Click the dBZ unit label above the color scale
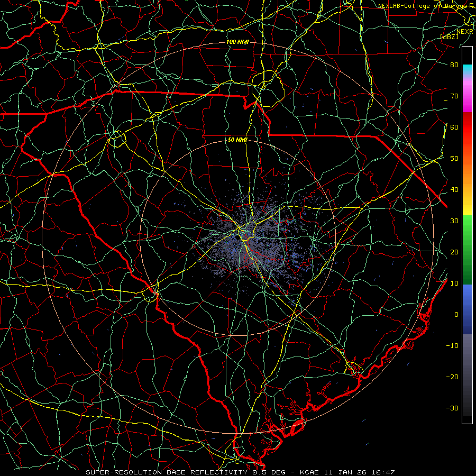 [x=449, y=37]
